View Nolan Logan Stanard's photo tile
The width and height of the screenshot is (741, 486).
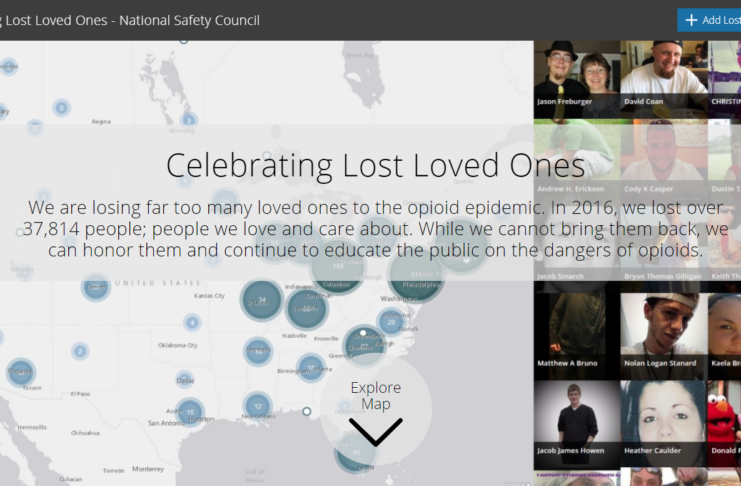pyautogui.click(x=664, y=336)
